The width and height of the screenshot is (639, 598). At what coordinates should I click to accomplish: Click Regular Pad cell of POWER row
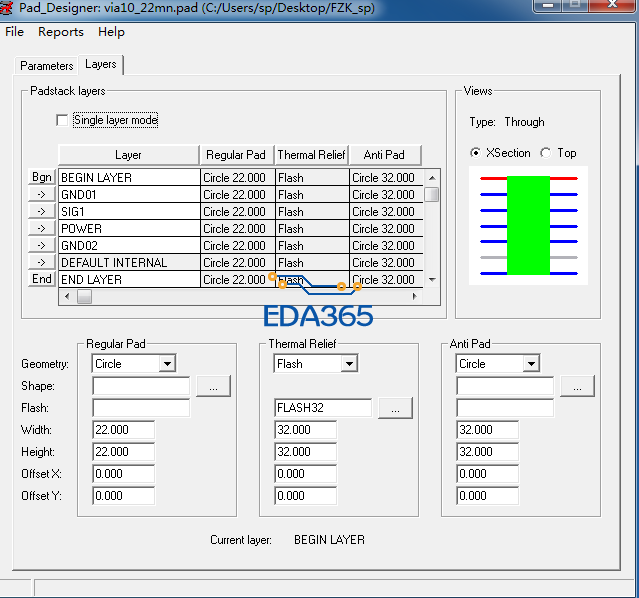[x=238, y=229]
